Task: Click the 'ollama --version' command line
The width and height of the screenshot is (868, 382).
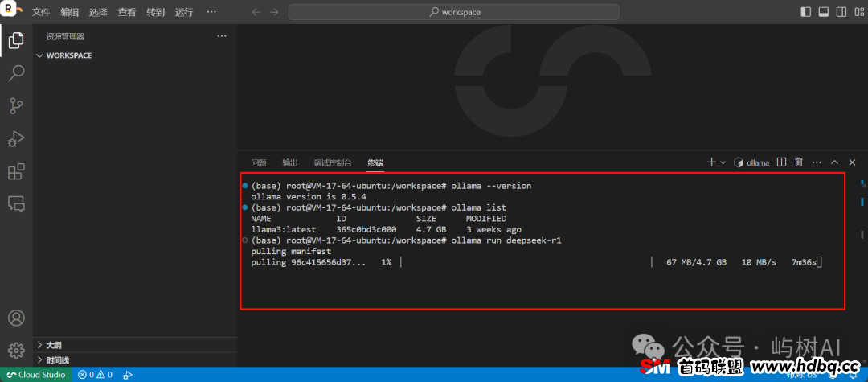Action: click(391, 186)
